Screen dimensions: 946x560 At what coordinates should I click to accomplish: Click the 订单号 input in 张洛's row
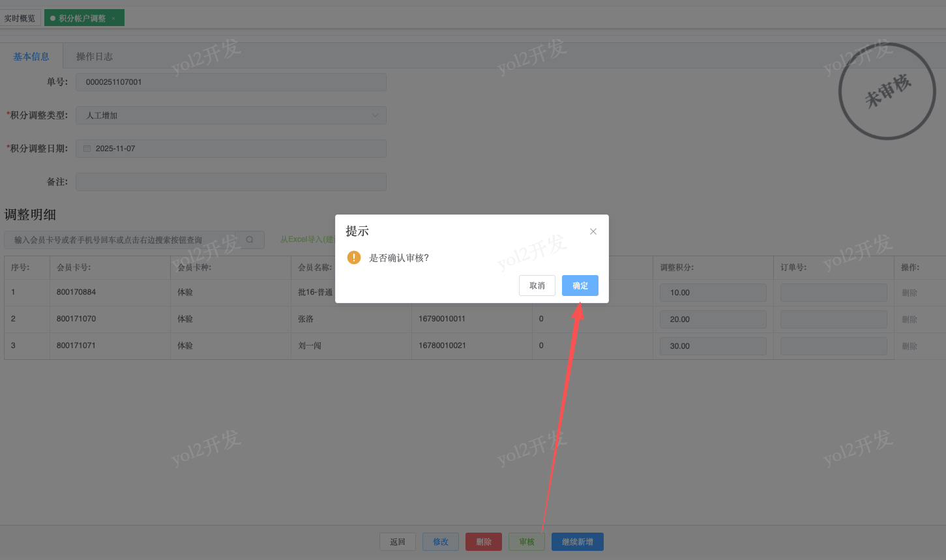pos(834,319)
